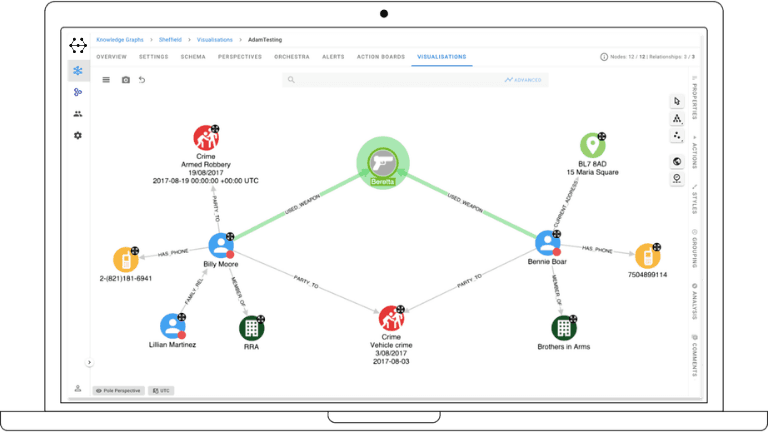
Task: Toggle the hamburger menu panel
Action: click(106, 79)
